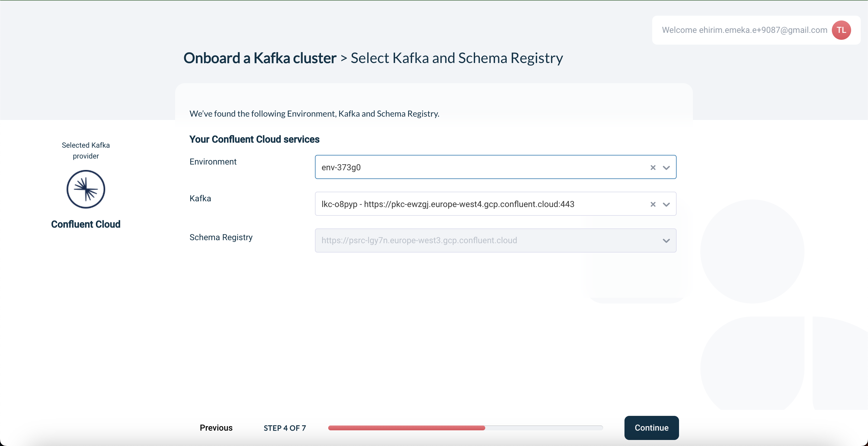Click the onboarding progress bar
The image size is (868, 446).
(x=465, y=428)
